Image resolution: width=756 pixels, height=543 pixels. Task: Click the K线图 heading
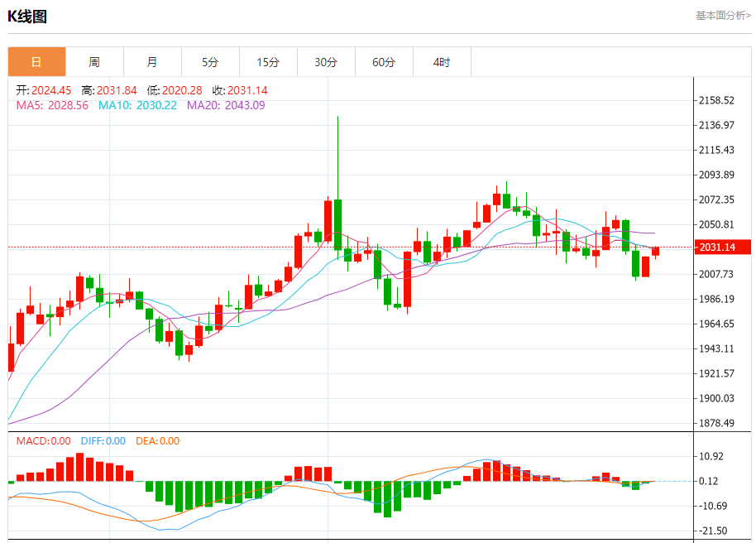(27, 17)
